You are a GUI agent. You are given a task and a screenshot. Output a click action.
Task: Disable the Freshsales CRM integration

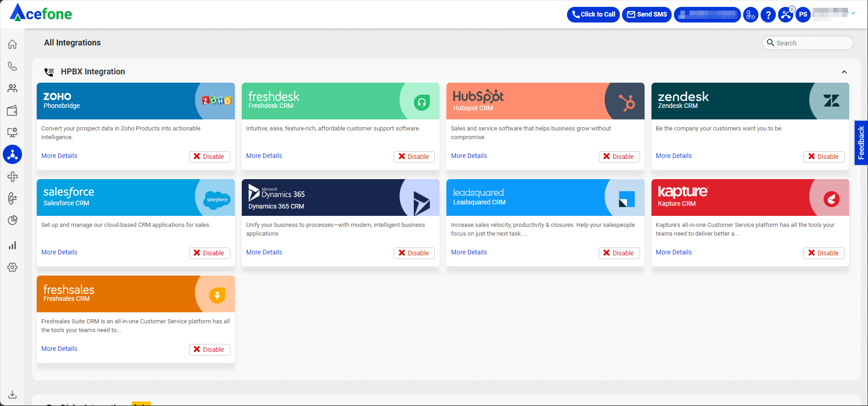point(209,350)
